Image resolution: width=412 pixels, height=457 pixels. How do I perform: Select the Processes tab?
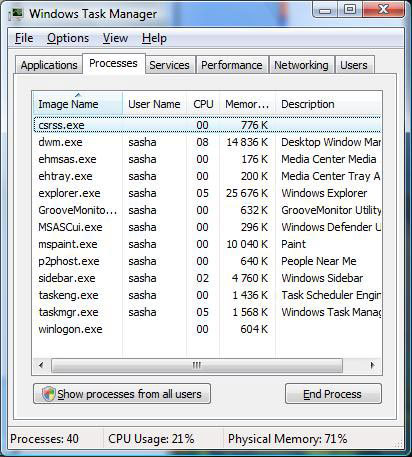click(113, 63)
